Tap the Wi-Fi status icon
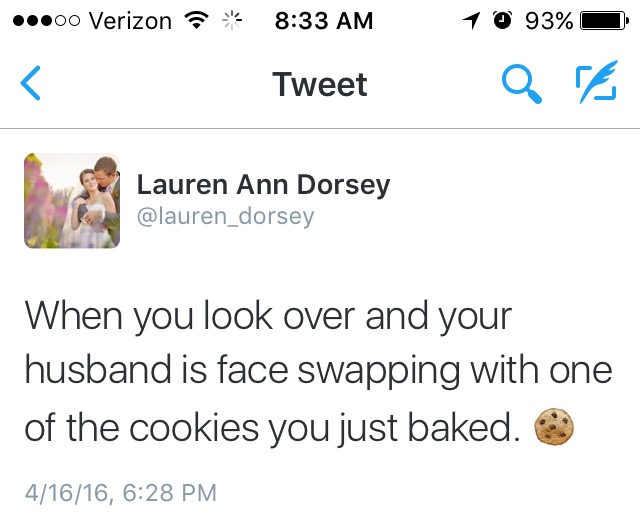 pos(197,20)
